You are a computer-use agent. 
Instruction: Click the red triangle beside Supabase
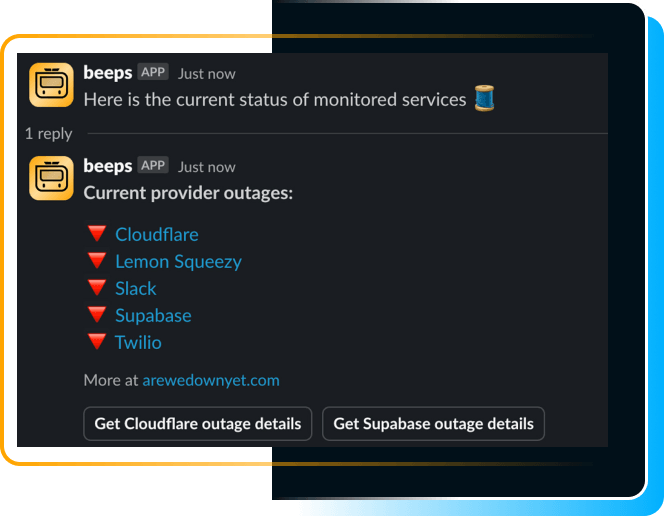97,315
